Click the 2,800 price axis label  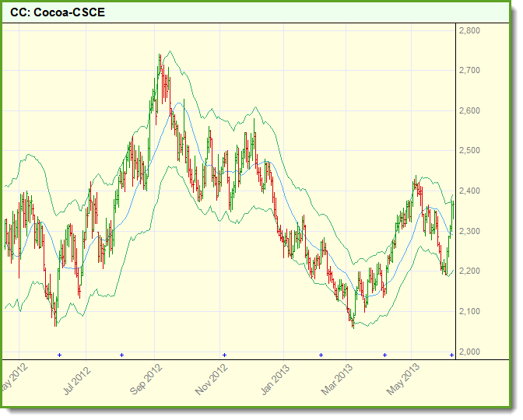[469, 30]
